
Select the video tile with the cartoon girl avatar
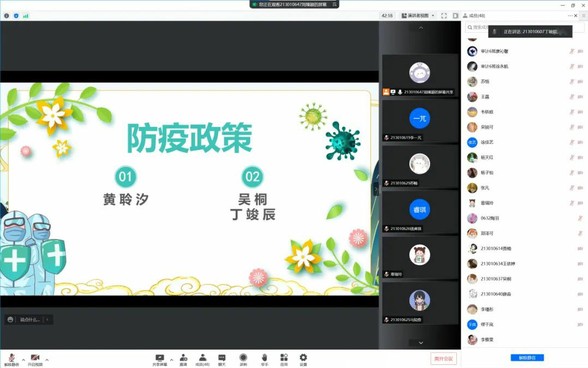coord(419,258)
